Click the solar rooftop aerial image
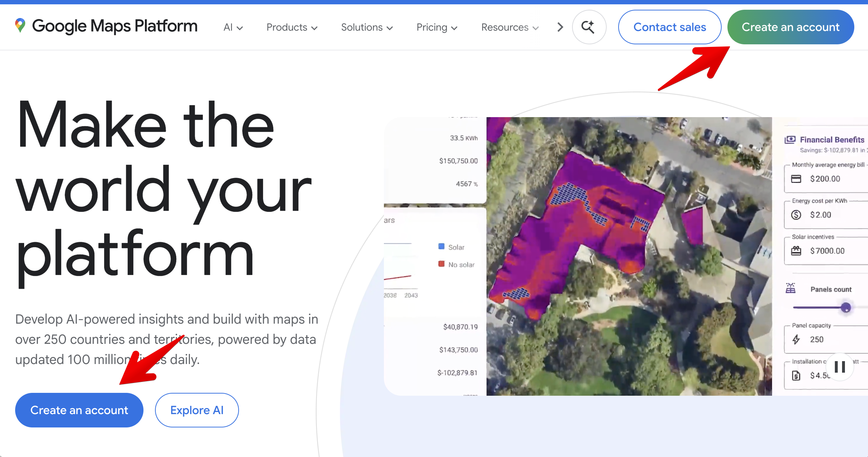 (629, 256)
